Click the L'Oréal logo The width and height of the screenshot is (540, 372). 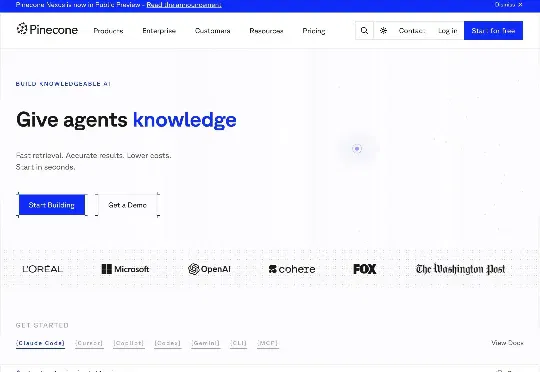point(43,269)
